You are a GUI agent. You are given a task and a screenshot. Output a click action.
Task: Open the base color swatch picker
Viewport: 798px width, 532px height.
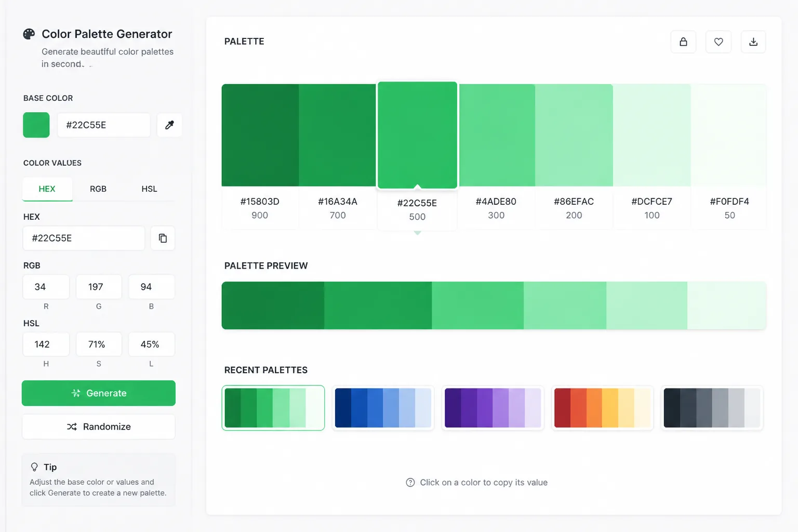click(x=36, y=125)
